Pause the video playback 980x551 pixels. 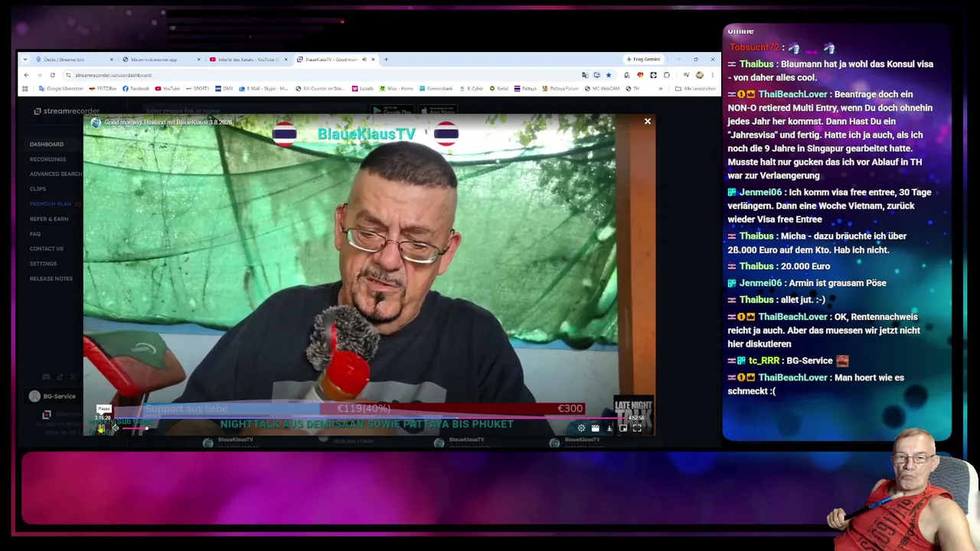click(101, 429)
